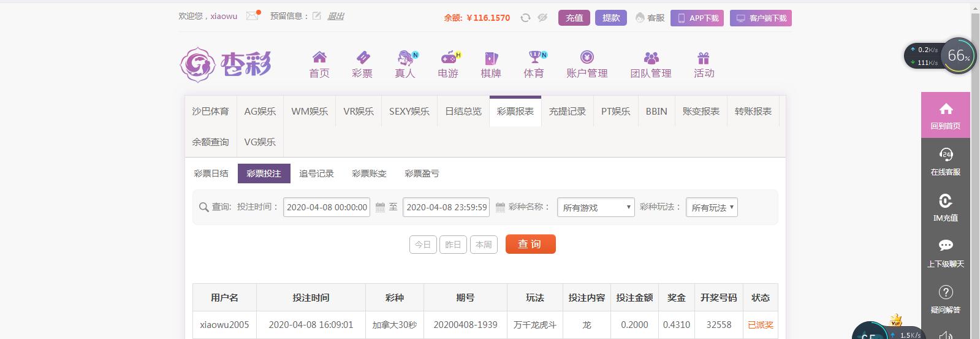This screenshot has height=339, width=980.
Task: Click the 已派奖 status text
Action: pyautogui.click(x=761, y=325)
